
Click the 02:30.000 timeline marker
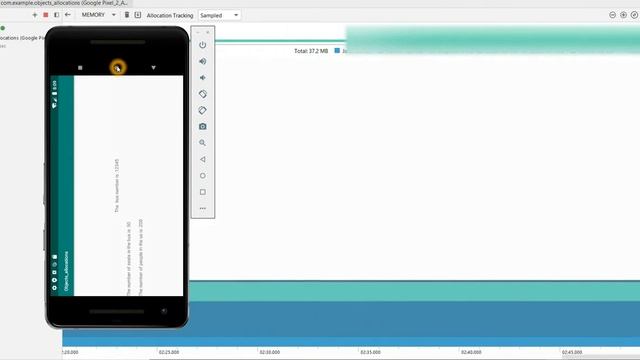pyautogui.click(x=270, y=352)
